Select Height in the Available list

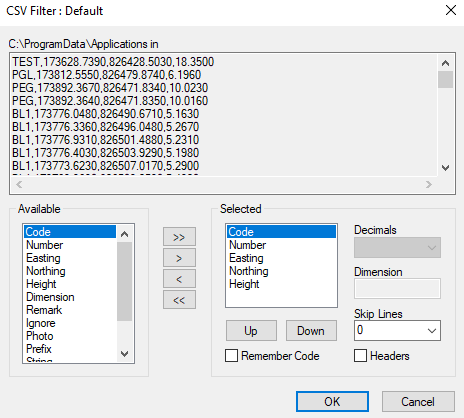coord(70,284)
